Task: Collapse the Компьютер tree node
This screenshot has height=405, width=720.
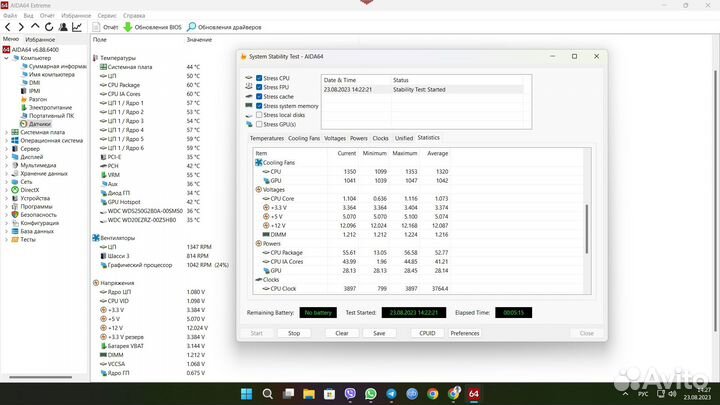Action: point(6,58)
